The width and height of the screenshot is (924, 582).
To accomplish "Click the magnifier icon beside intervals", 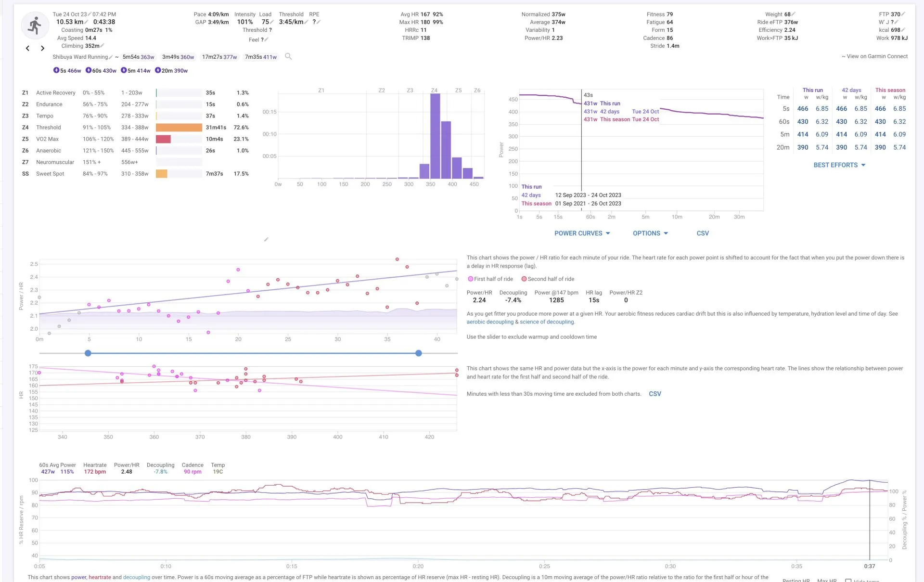I will tap(288, 57).
